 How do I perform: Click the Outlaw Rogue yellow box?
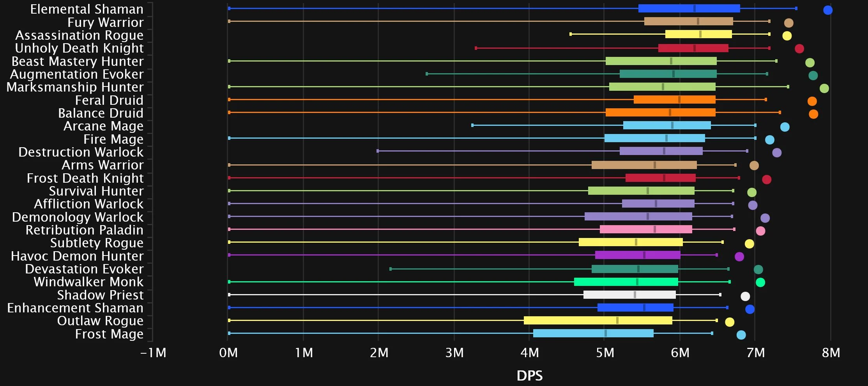(598, 321)
